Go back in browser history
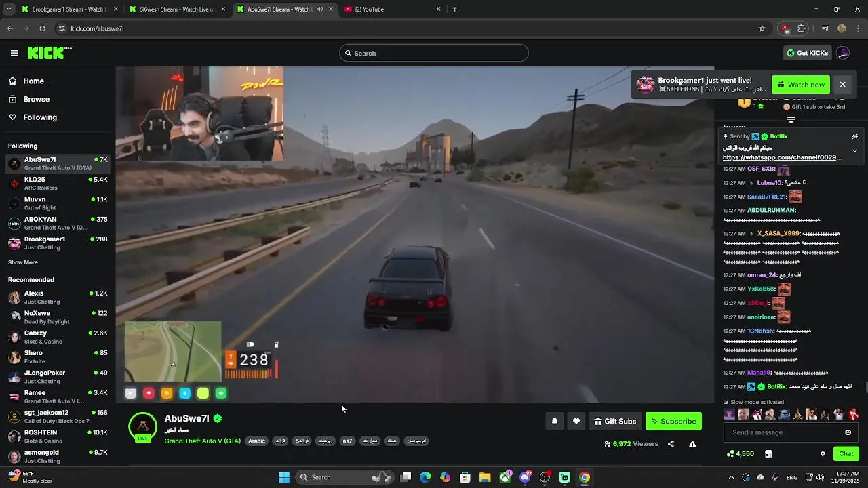Screen dimensions: 868x488 9,28
